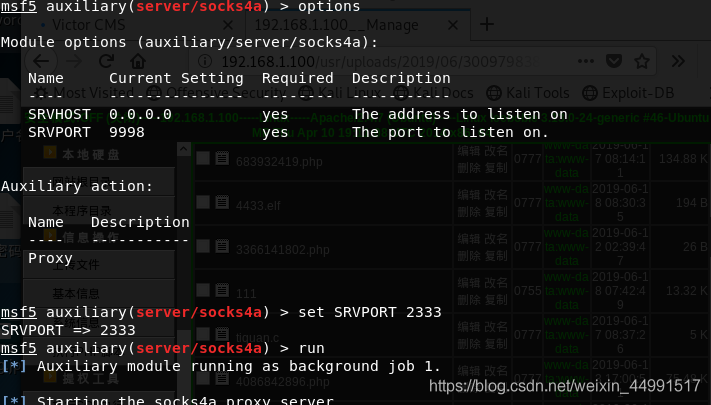
Task: Click the 'run' command in terminal
Action: pyautogui.click(x=312, y=349)
